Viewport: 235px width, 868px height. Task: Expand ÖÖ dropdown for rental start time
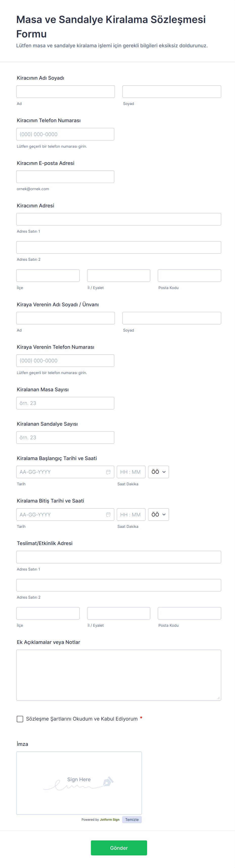click(x=158, y=472)
